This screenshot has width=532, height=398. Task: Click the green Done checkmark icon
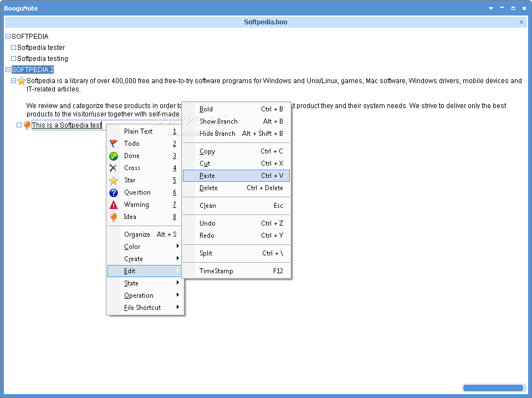click(113, 156)
